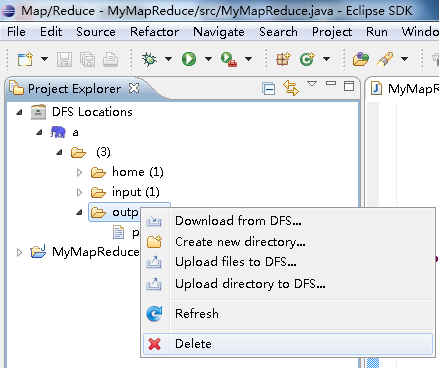Image resolution: width=439 pixels, height=368 pixels.
Task: Collapse the root folder (3) node
Action: point(59,152)
